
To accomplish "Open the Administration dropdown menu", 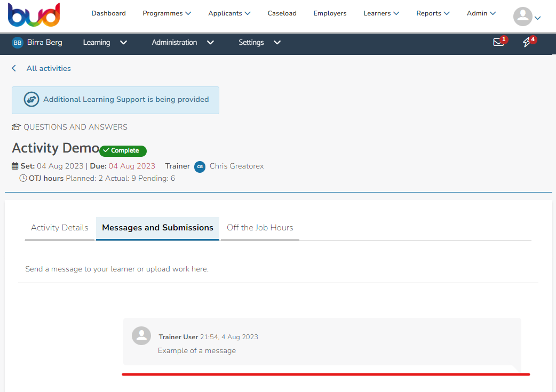I will coord(184,42).
